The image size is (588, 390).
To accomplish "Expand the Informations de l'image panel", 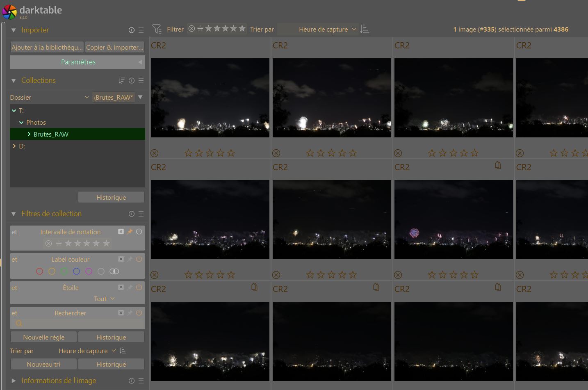I will 14,381.
